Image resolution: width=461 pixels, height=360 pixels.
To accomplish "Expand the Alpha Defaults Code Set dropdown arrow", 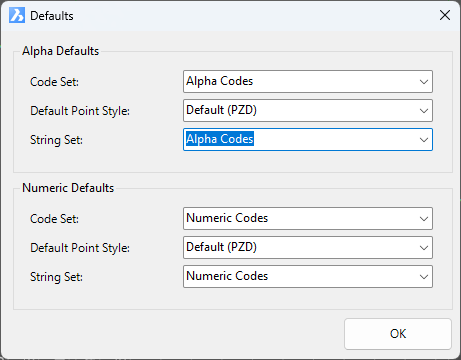I will pos(424,82).
